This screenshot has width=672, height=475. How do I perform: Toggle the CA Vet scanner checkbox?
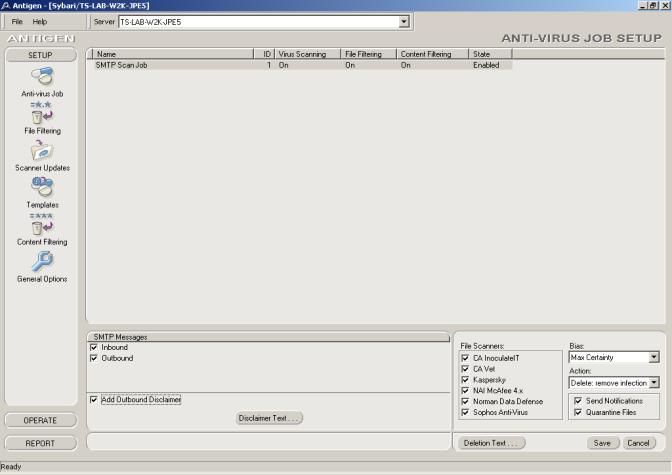(465, 369)
